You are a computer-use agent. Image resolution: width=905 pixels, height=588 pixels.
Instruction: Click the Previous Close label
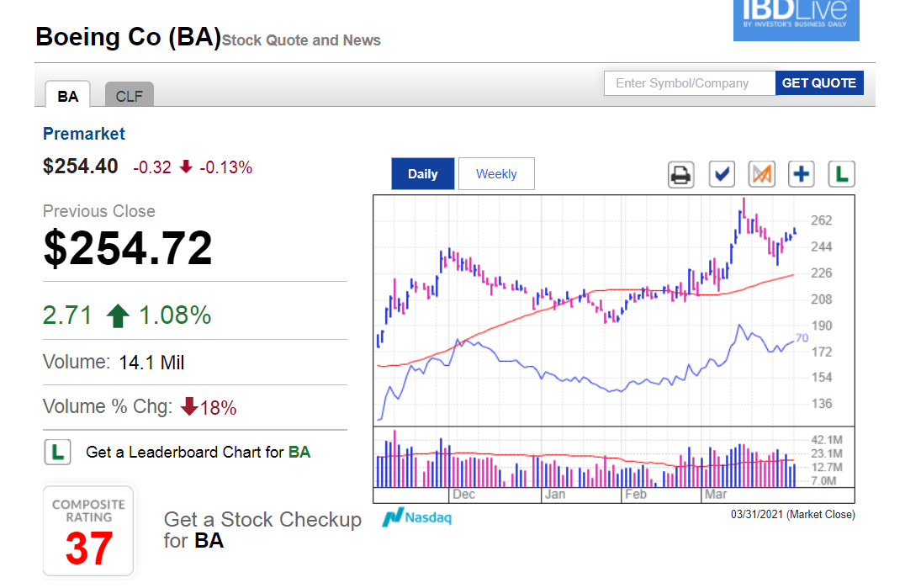[98, 211]
